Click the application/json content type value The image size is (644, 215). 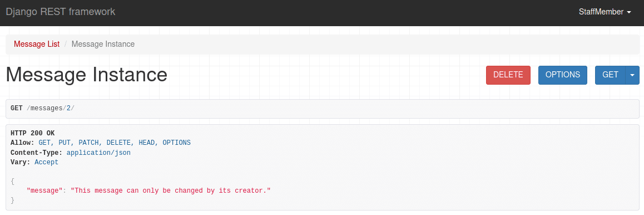click(x=98, y=153)
